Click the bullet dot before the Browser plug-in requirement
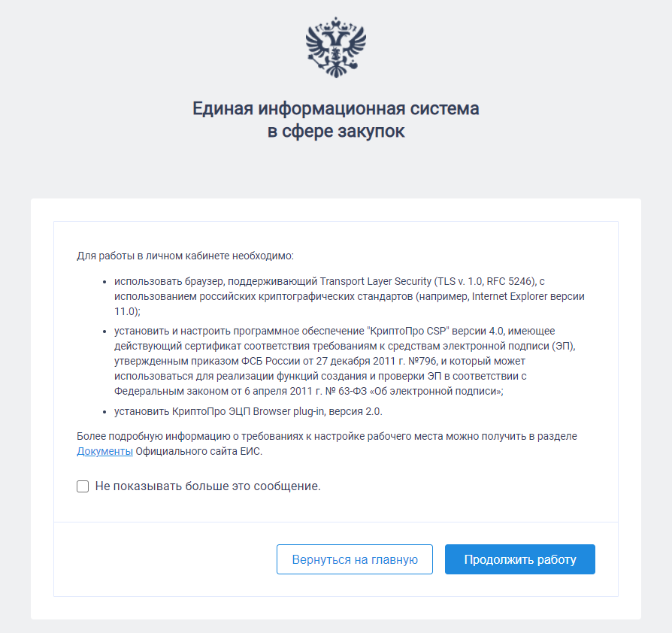This screenshot has height=633, width=672. (x=104, y=411)
